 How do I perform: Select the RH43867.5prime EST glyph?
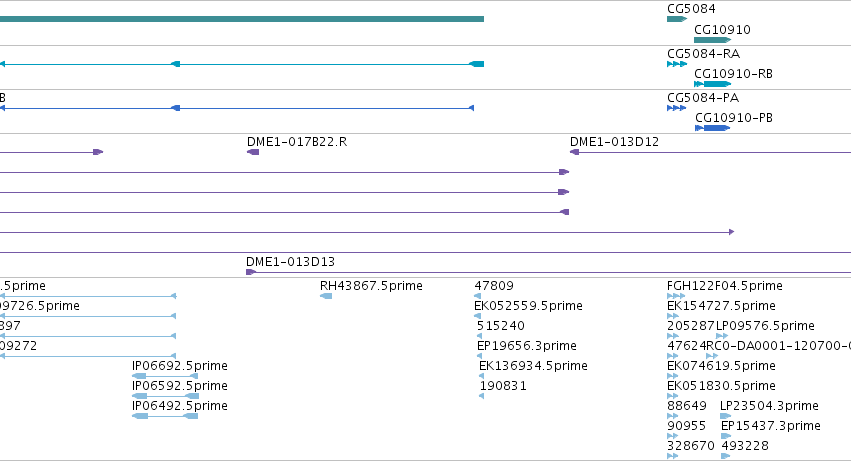[326, 296]
